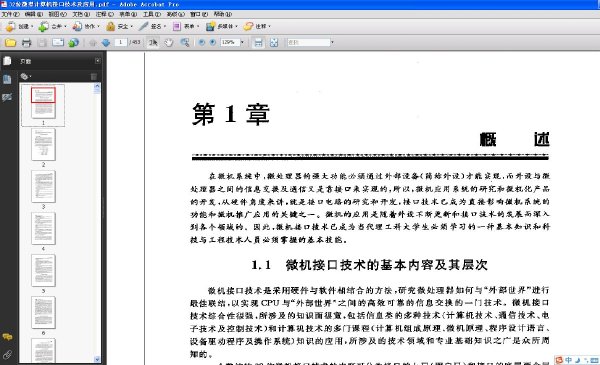Open the zoom percentage dropdown arrow
Image resolution: width=600 pixels, height=365 pixels.
242,42
